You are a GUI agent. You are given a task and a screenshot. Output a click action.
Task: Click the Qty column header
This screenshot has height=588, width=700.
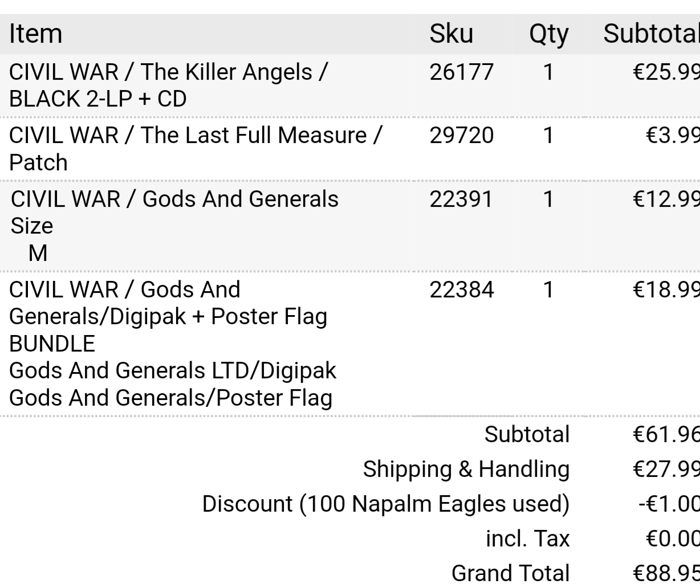[548, 34]
